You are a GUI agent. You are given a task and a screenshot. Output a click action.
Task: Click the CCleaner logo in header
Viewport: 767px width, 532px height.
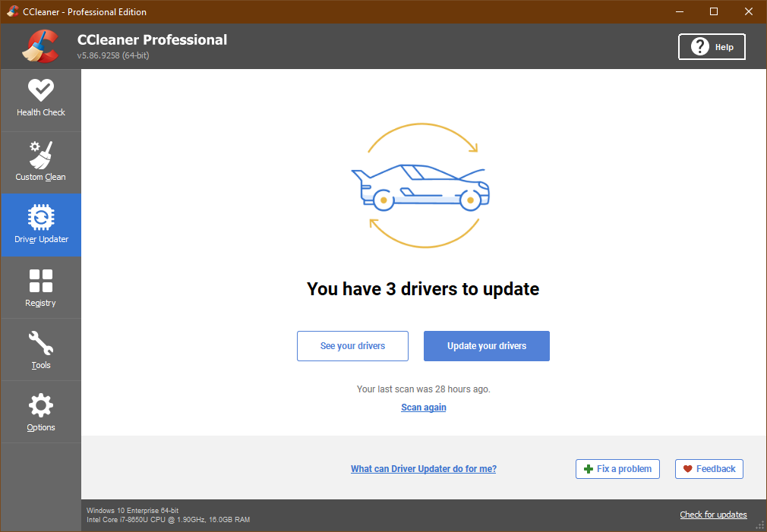(40, 46)
